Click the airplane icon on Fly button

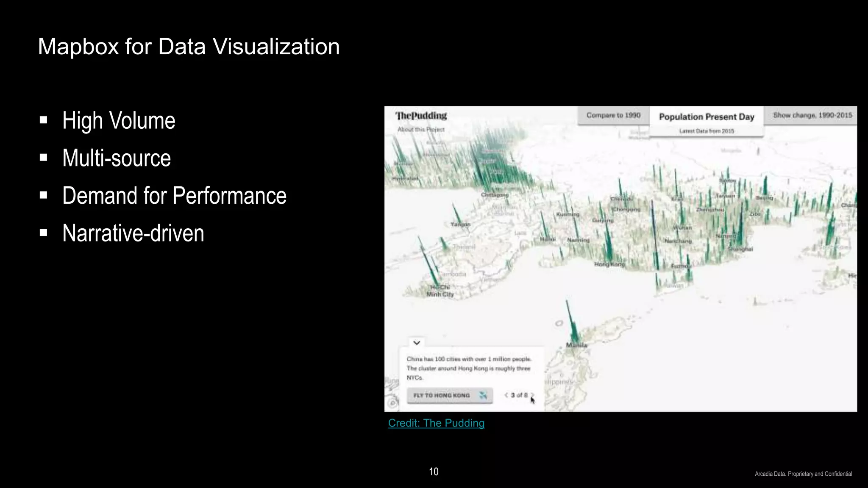[x=483, y=395]
